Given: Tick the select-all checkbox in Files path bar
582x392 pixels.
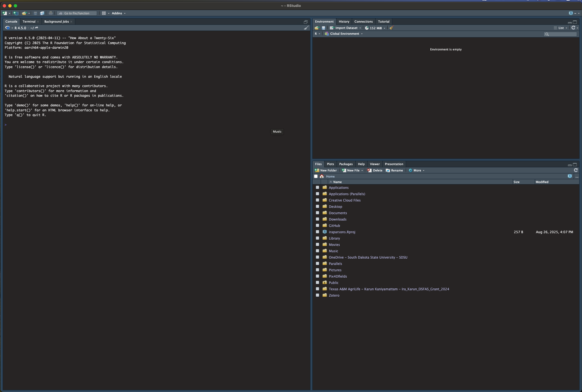Looking at the screenshot, I should [316, 176].
